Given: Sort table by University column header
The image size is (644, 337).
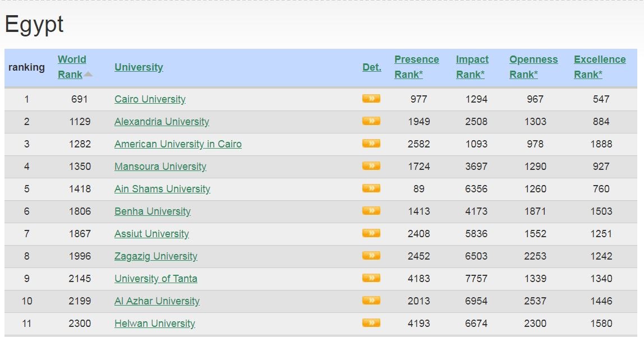Looking at the screenshot, I should coord(139,67).
